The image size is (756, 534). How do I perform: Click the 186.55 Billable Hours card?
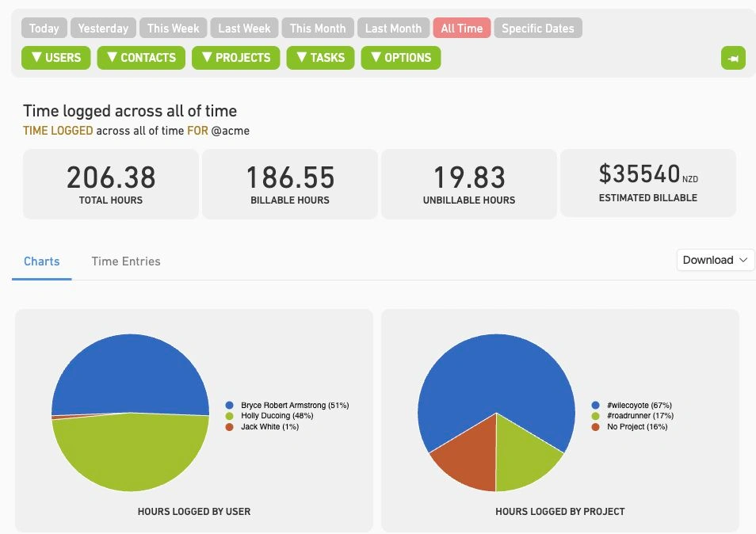coord(290,184)
